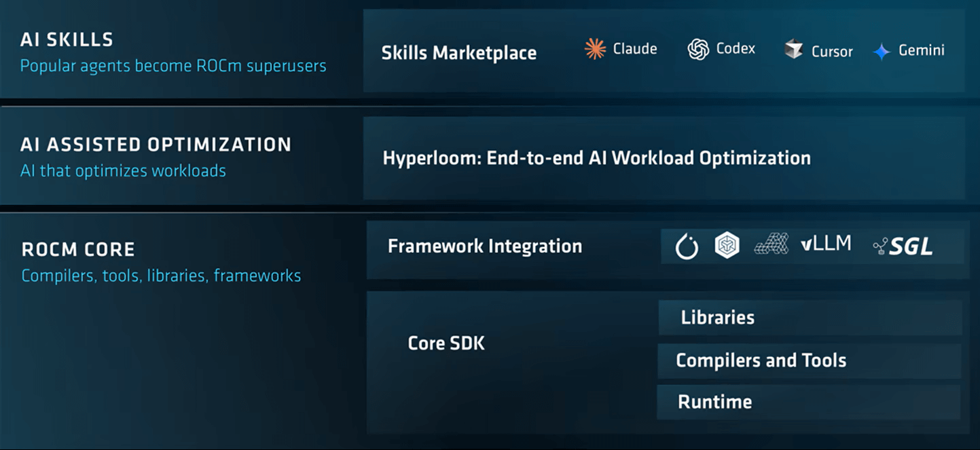This screenshot has width=980, height=450.
Task: Click the Codex knot logo
Action: point(698,49)
